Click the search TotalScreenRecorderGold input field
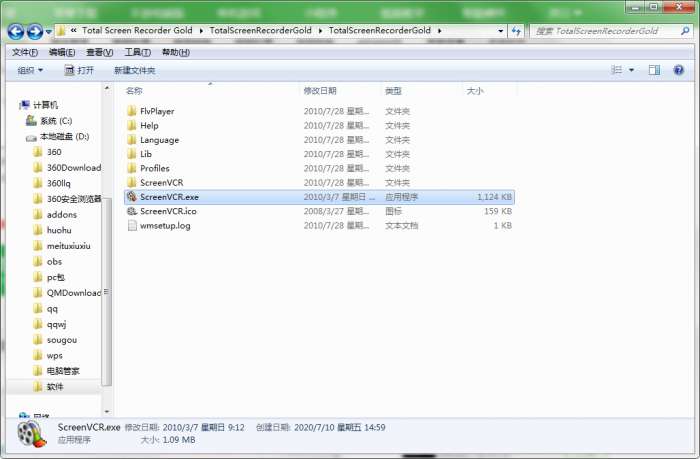Image resolution: width=700 pixels, height=459 pixels. click(605, 31)
